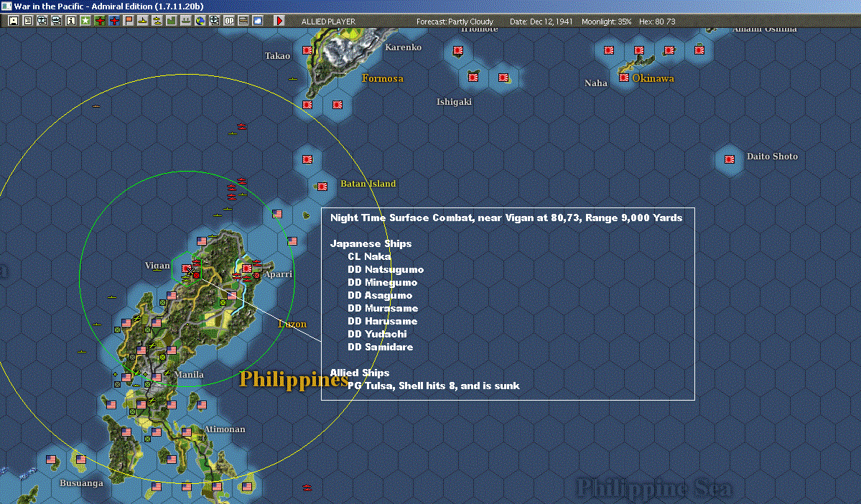861x504 pixels.
Task: Click the single yellow ship toolbar icon
Action: [x=143, y=21]
